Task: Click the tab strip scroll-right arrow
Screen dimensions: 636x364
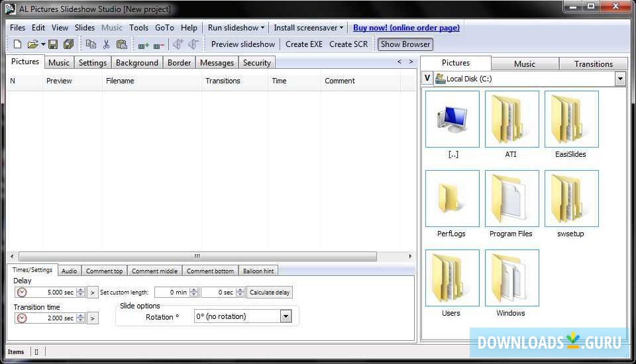Action: pos(411,62)
